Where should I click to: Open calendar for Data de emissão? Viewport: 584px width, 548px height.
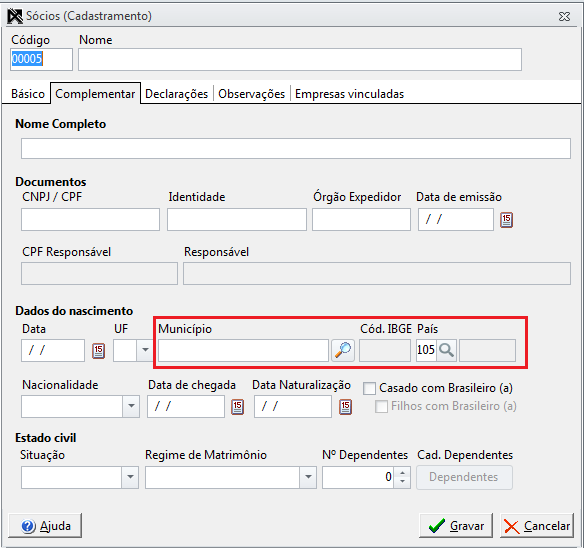coord(506,220)
